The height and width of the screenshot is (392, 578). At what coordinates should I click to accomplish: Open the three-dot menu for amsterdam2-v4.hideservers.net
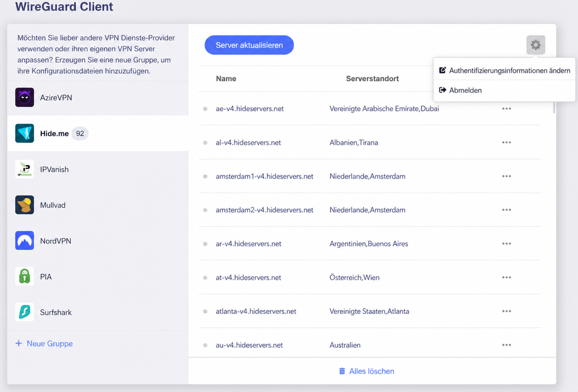506,210
